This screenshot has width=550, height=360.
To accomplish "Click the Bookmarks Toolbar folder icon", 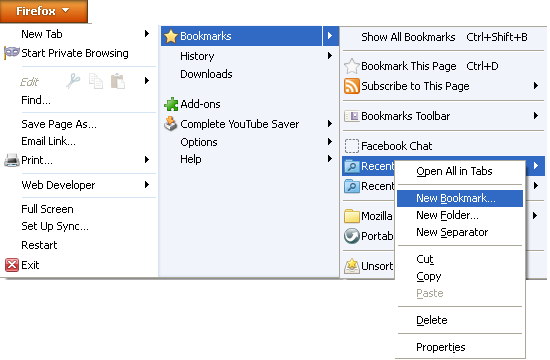I will coord(351,116).
